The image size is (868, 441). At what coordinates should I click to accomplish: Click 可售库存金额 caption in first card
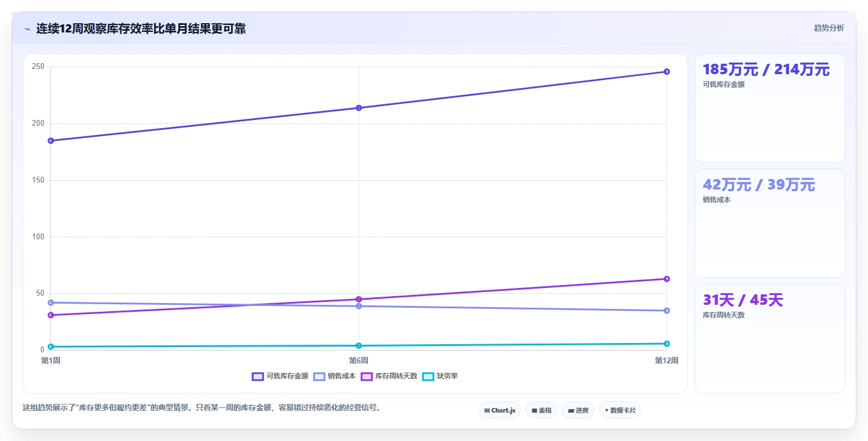coord(723,84)
